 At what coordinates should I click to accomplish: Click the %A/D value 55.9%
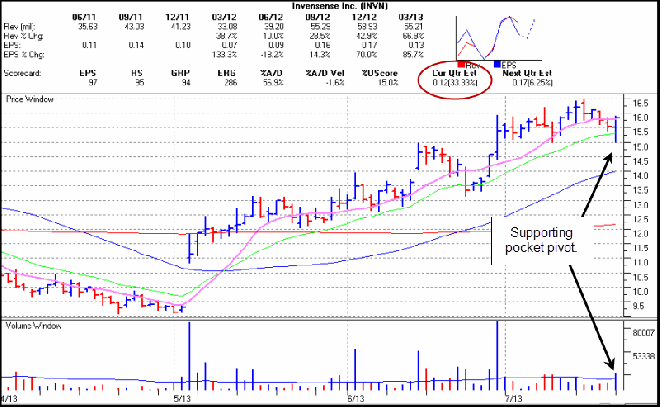click(274, 82)
